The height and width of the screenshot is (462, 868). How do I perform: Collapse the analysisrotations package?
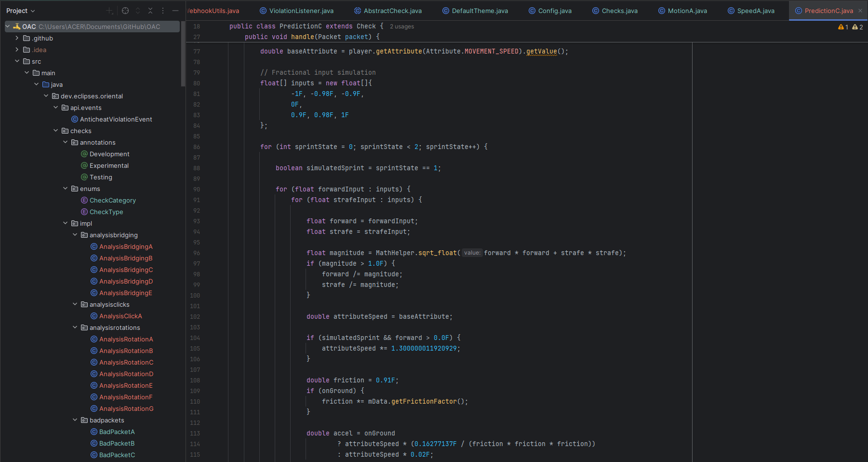[x=75, y=327]
